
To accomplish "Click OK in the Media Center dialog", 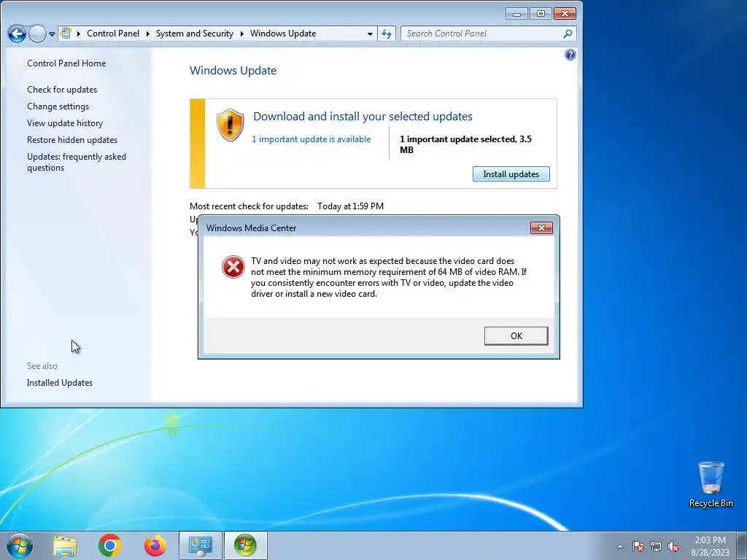I will click(516, 335).
